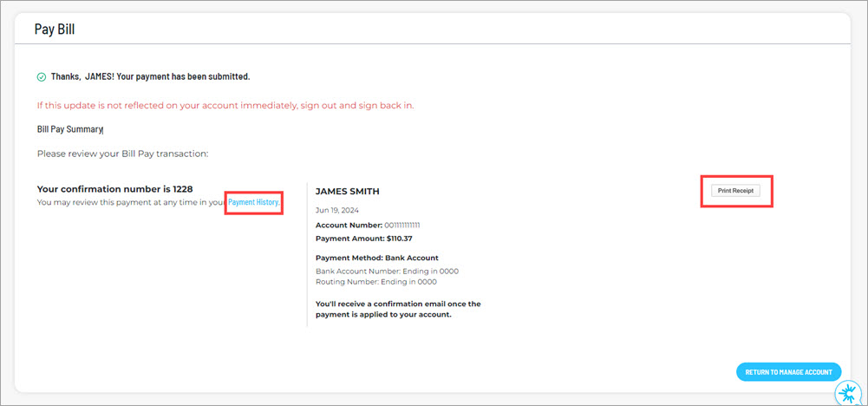The height and width of the screenshot is (406, 868).
Task: Click the 'payment has been submitted' message
Action: point(150,76)
